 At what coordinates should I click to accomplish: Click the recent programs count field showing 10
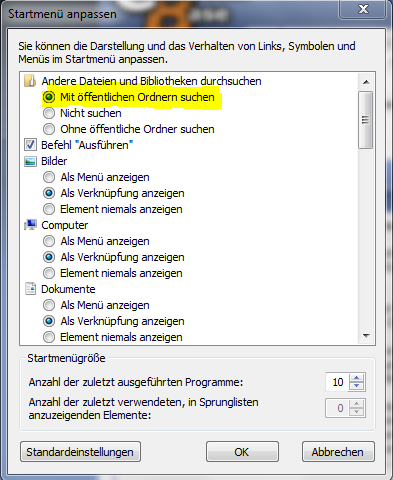(x=337, y=382)
